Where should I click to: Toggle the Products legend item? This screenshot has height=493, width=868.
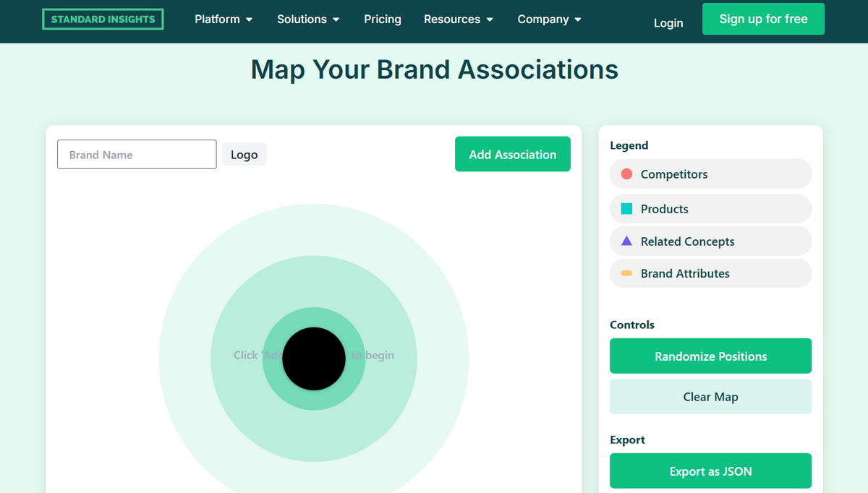click(710, 209)
